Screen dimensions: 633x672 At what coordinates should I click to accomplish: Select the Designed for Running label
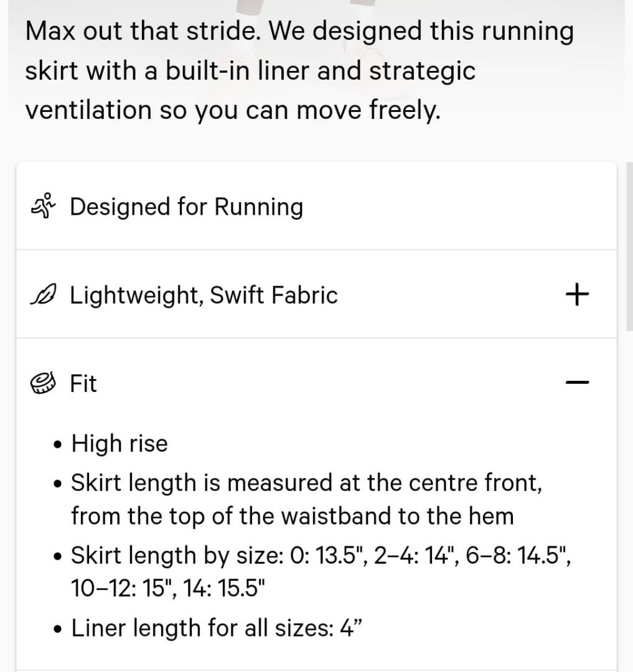coord(187,207)
